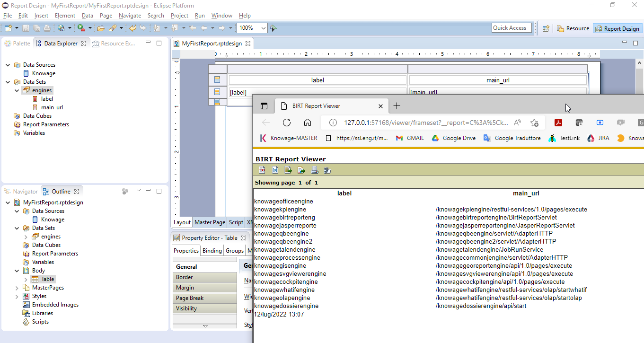Image resolution: width=644 pixels, height=343 pixels.
Task: Click the brush search tool icon
Action: (113, 28)
